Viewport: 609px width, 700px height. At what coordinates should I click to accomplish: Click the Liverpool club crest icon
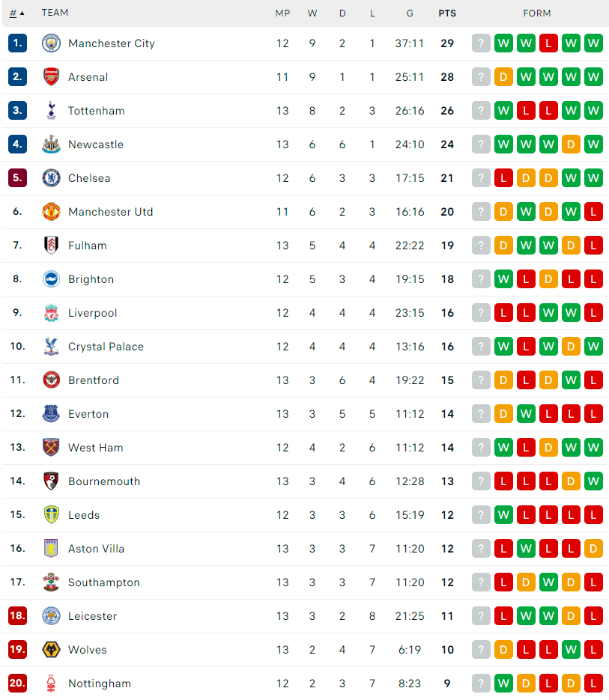(51, 312)
